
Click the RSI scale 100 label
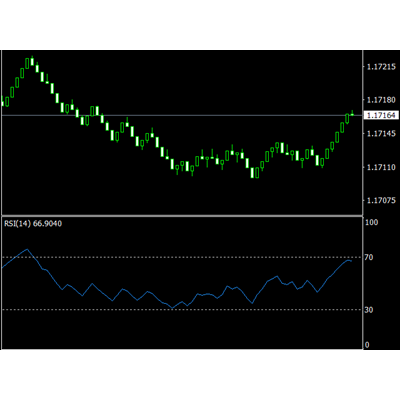pyautogui.click(x=372, y=222)
